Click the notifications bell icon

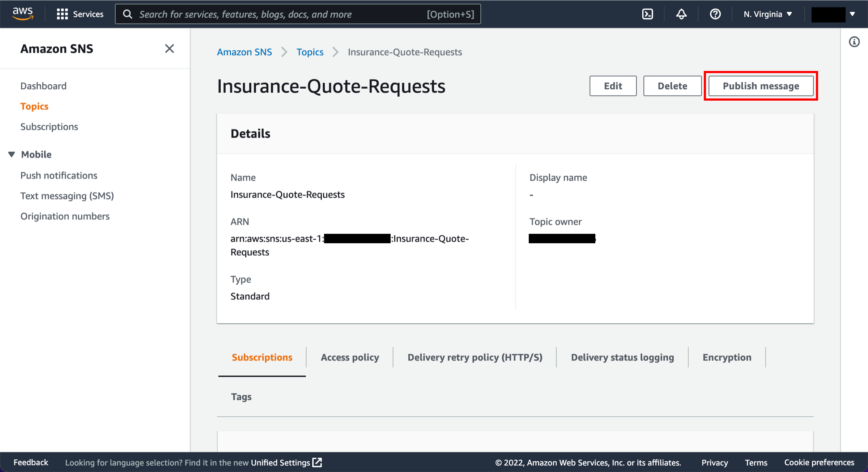pos(682,14)
